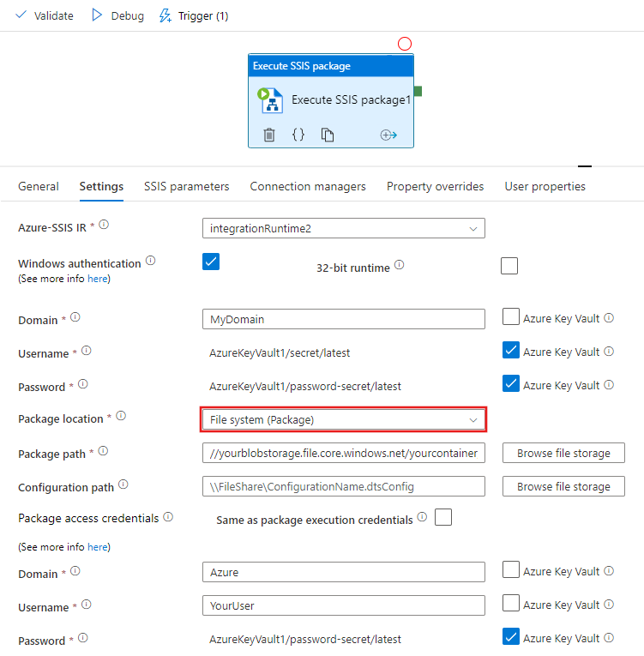The height and width of the screenshot is (656, 644).
Task: Click the add output arrow icon
Action: click(388, 135)
